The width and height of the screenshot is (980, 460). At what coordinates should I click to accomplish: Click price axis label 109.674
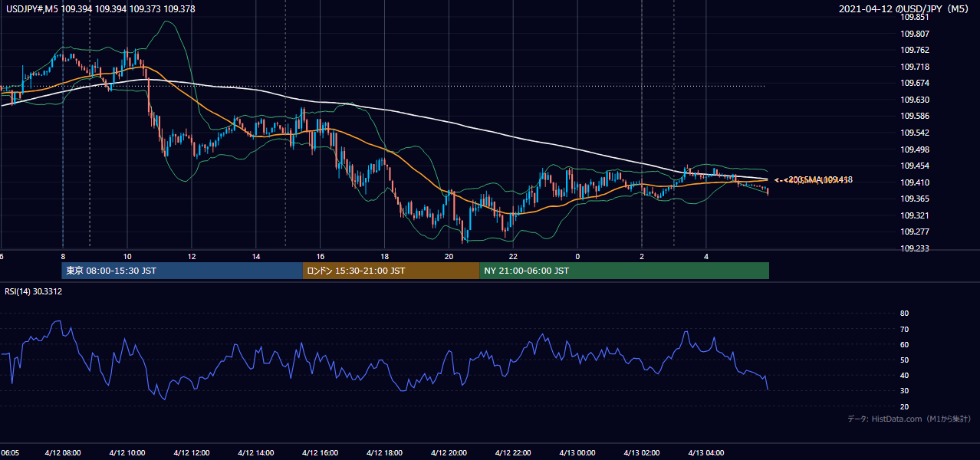pyautogui.click(x=915, y=83)
